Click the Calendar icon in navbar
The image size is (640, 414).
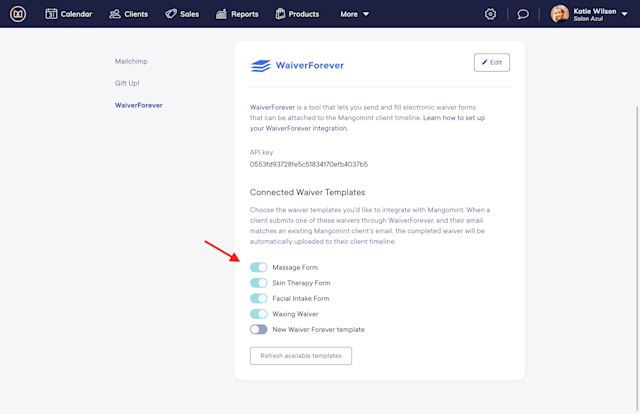click(x=51, y=14)
